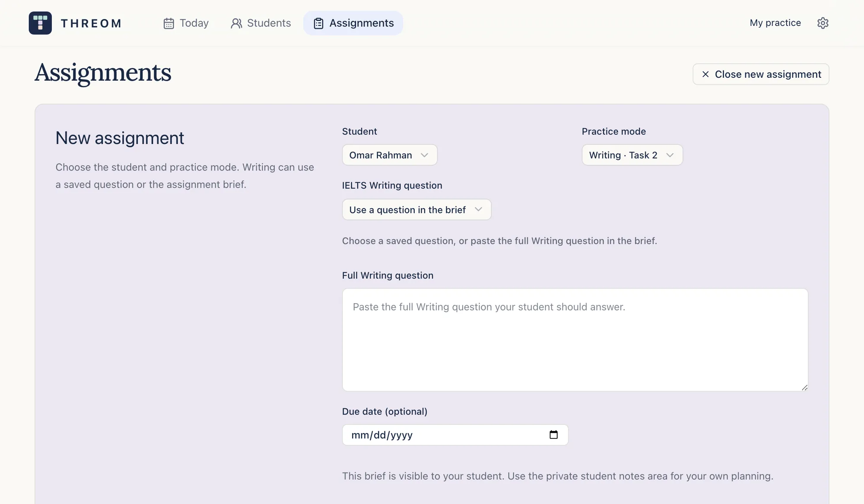The image size is (864, 504).
Task: Expand the Student dropdown showing Omar Rahman
Action: coord(389,155)
